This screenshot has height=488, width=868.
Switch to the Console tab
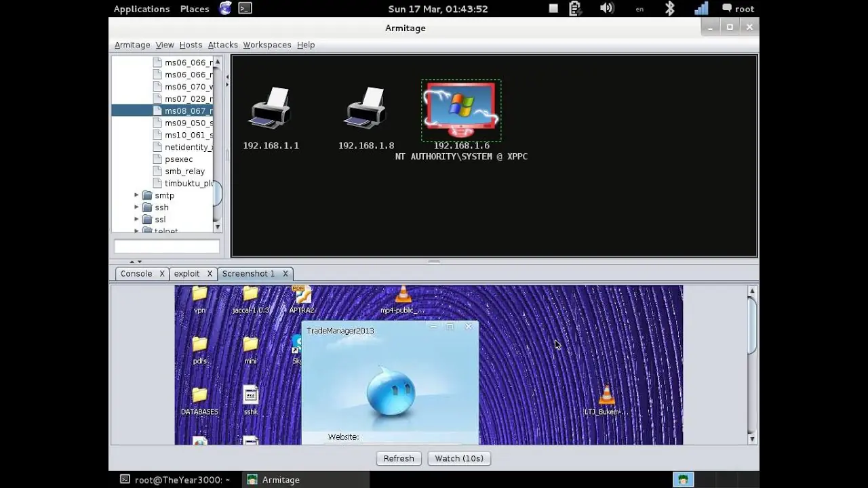(x=136, y=274)
